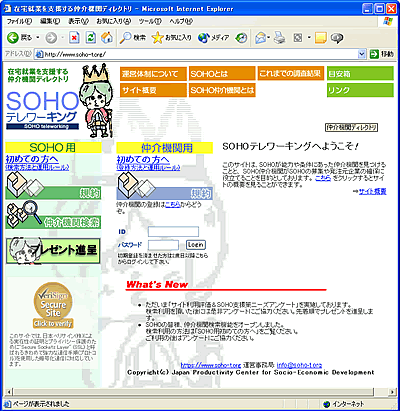Open Mail icon dropdown arrow

269,38
